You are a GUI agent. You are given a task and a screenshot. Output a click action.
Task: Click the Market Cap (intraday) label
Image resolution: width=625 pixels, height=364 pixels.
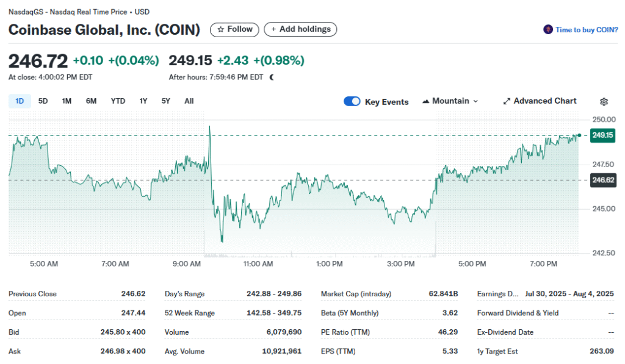(356, 294)
